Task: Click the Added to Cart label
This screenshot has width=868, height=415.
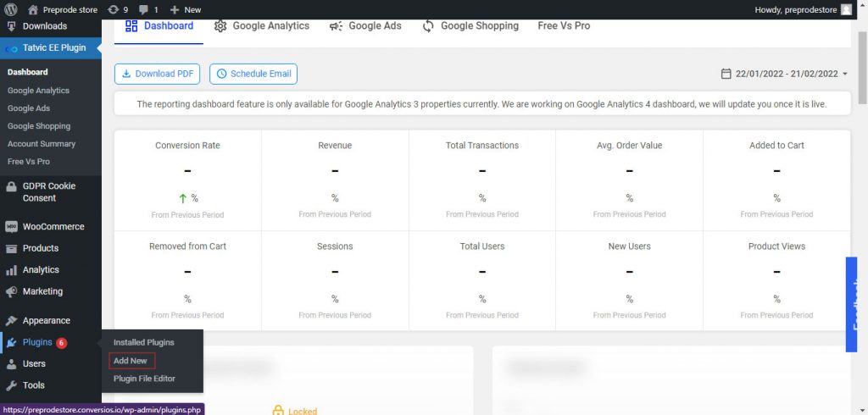Action: tap(776, 146)
